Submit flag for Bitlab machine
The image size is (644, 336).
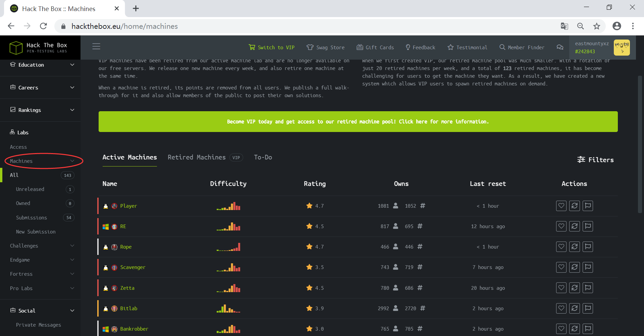(x=588, y=308)
